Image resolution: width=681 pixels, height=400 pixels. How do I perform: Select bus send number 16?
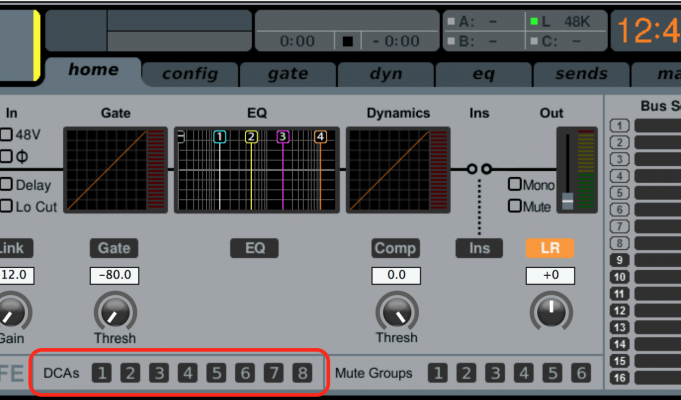[620, 378]
